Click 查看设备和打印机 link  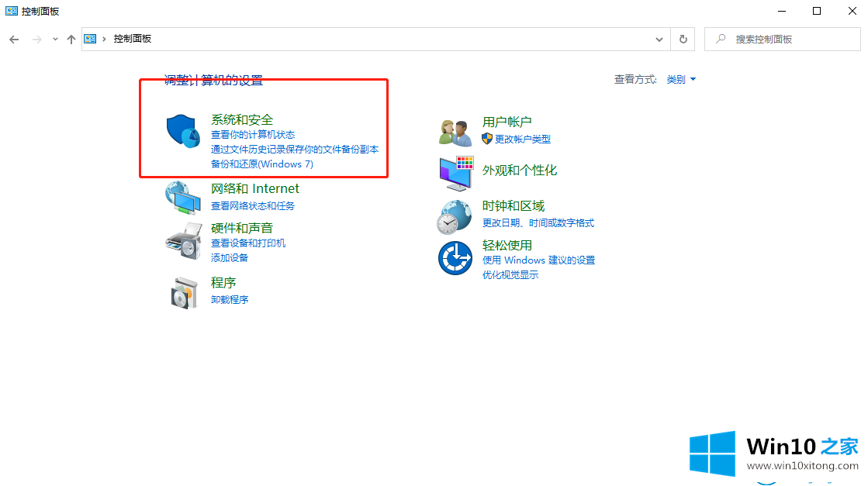(x=248, y=243)
